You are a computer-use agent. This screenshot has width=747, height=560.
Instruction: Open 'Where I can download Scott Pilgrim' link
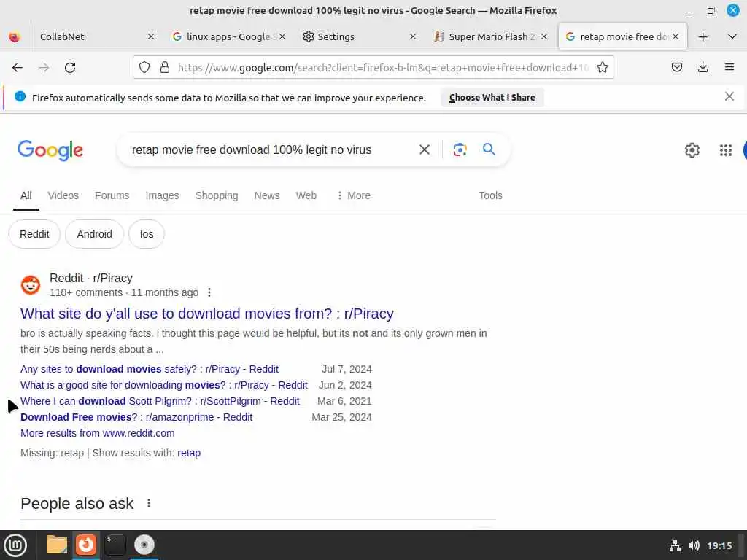pyautogui.click(x=160, y=401)
